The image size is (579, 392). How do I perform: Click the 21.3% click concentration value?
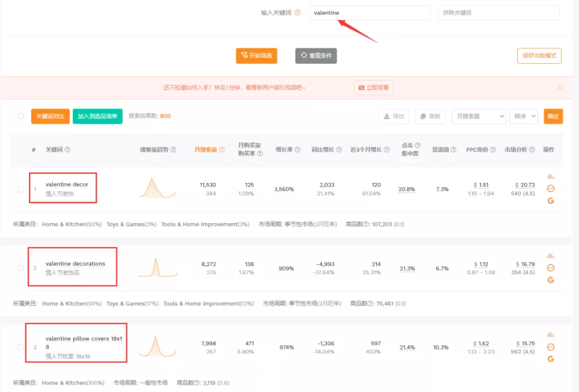407,269
